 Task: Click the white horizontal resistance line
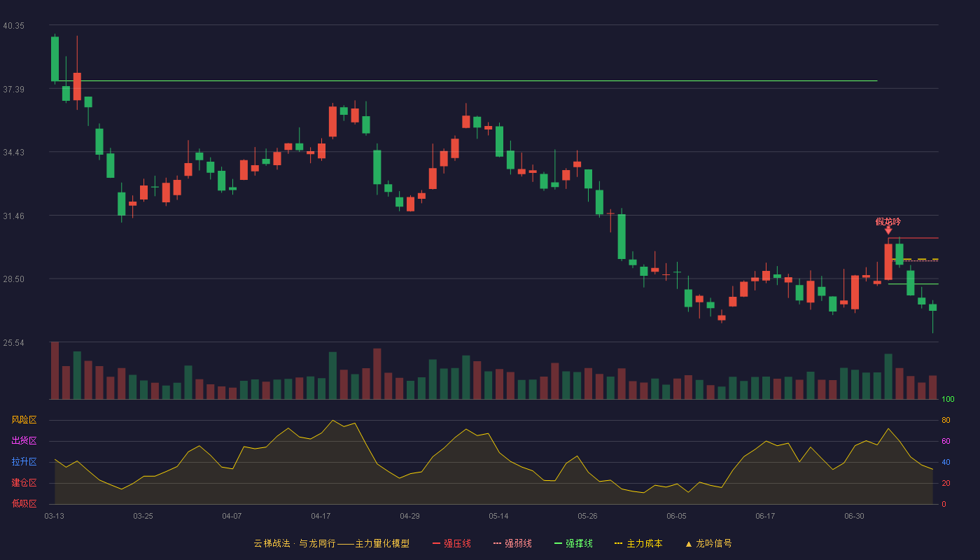tap(466, 81)
